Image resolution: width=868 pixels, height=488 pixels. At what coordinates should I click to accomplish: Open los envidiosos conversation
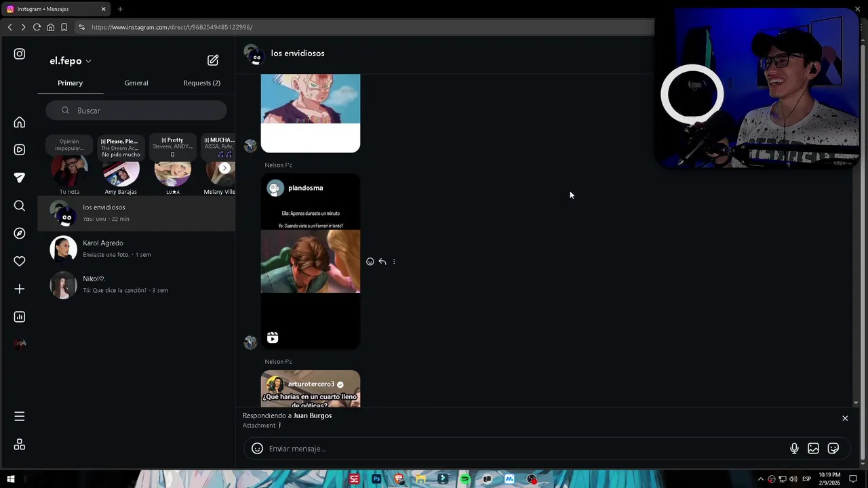(136, 213)
